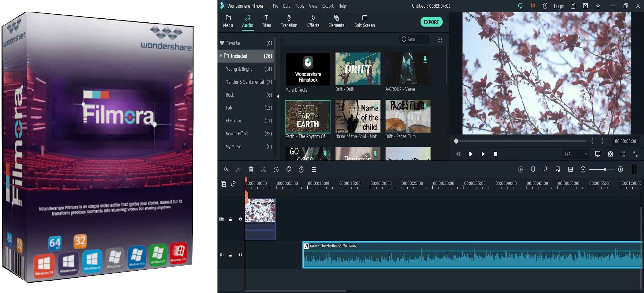Switch to the Split Screen tab
644x293 pixels.
tap(365, 22)
